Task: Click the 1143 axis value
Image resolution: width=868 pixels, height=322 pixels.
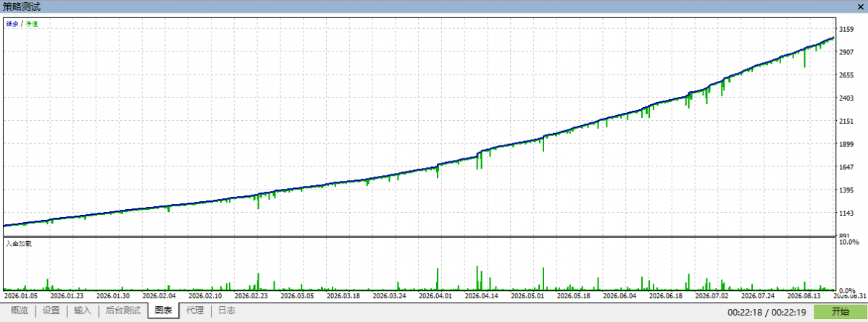Action: tap(848, 213)
